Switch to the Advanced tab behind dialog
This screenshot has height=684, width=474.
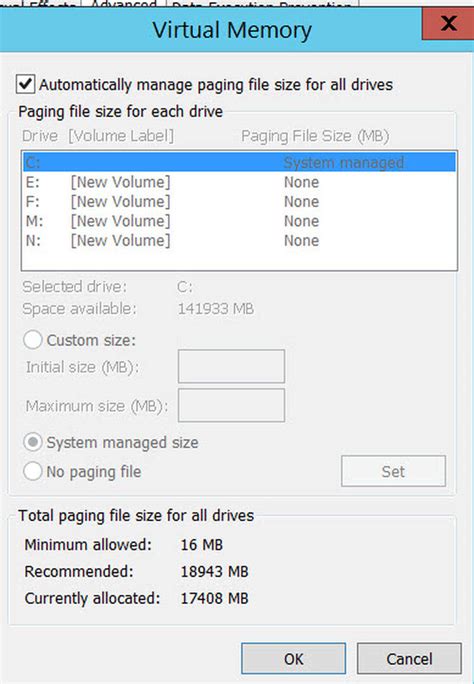(123, 5)
